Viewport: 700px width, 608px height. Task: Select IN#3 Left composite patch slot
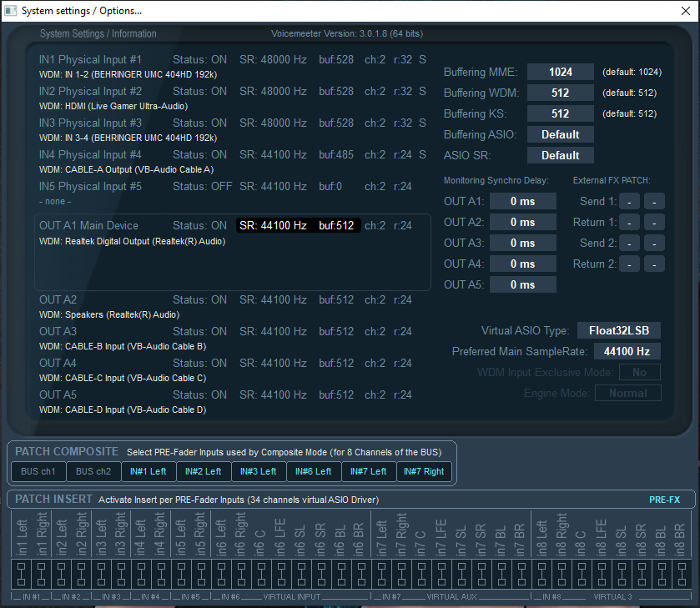pos(259,471)
